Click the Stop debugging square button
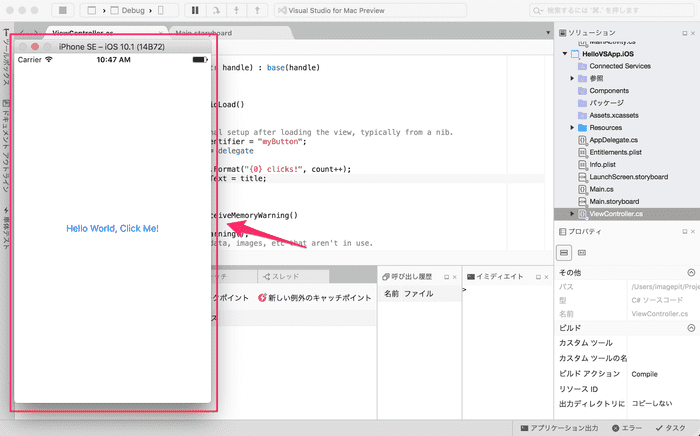The image size is (700, 436). coord(62,10)
